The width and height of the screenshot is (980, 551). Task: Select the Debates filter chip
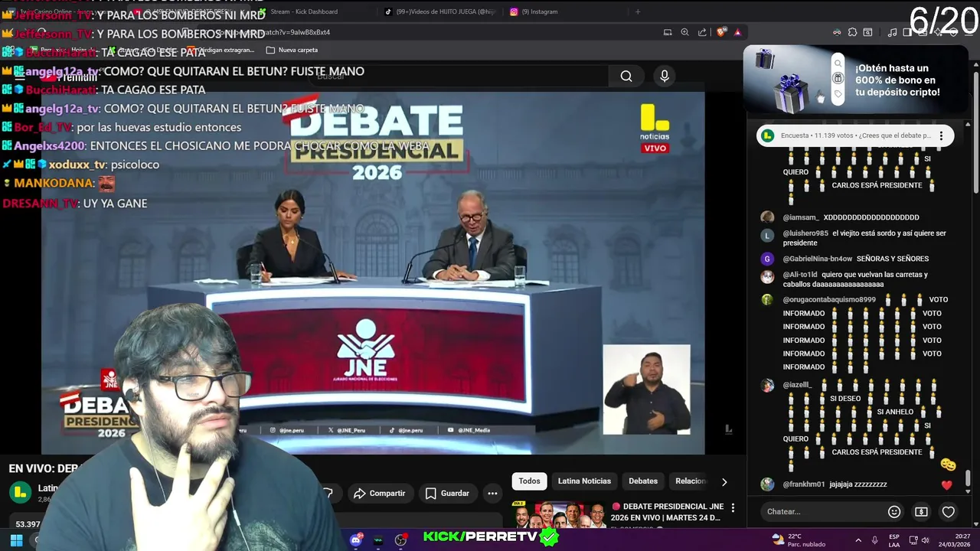(x=643, y=481)
